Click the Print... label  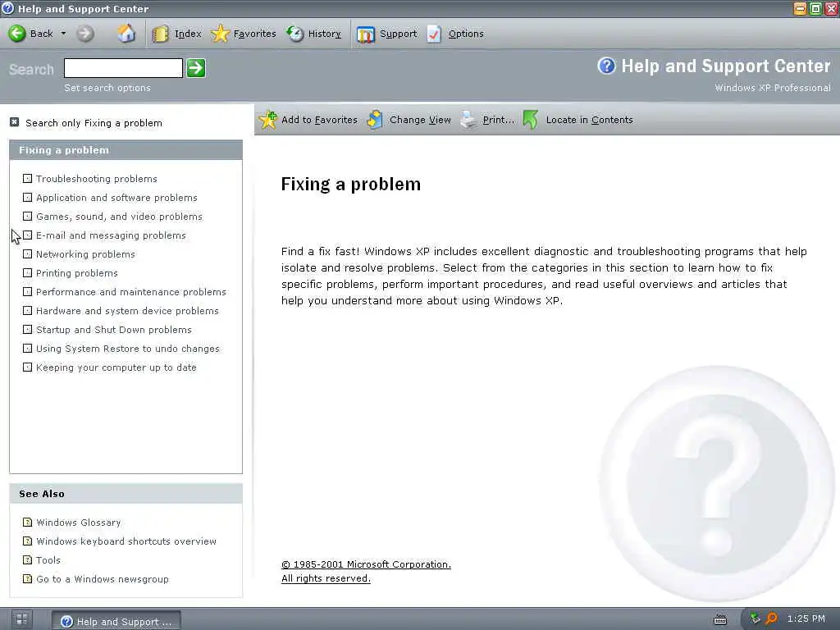(498, 120)
